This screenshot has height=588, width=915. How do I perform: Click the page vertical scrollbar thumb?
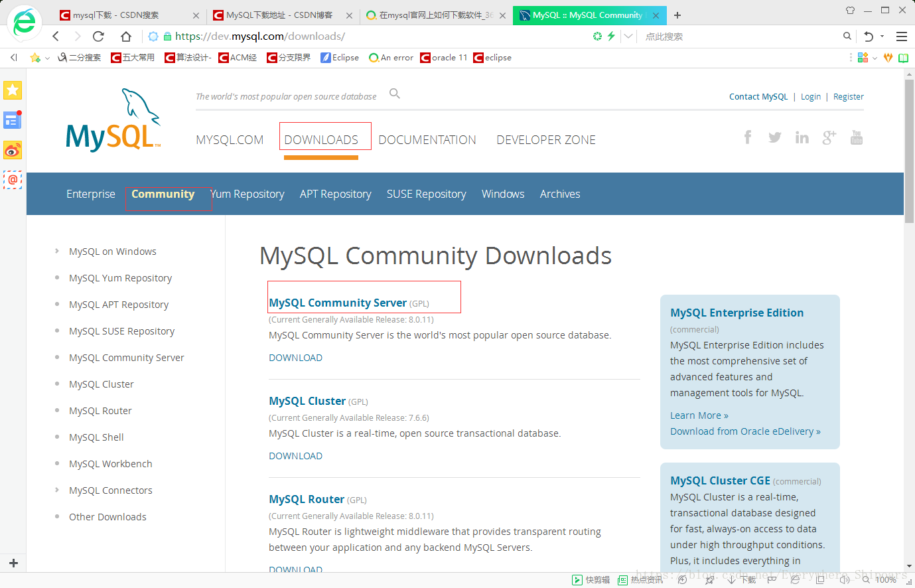pyautogui.click(x=910, y=151)
